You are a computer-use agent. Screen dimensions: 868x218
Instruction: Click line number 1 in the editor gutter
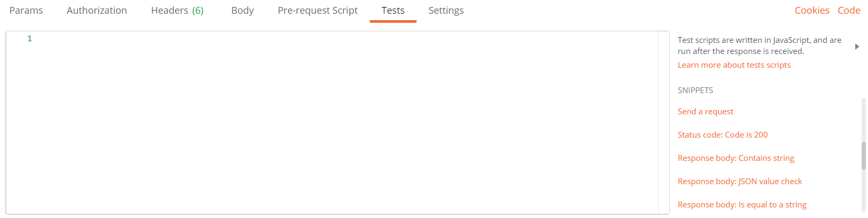tap(30, 39)
